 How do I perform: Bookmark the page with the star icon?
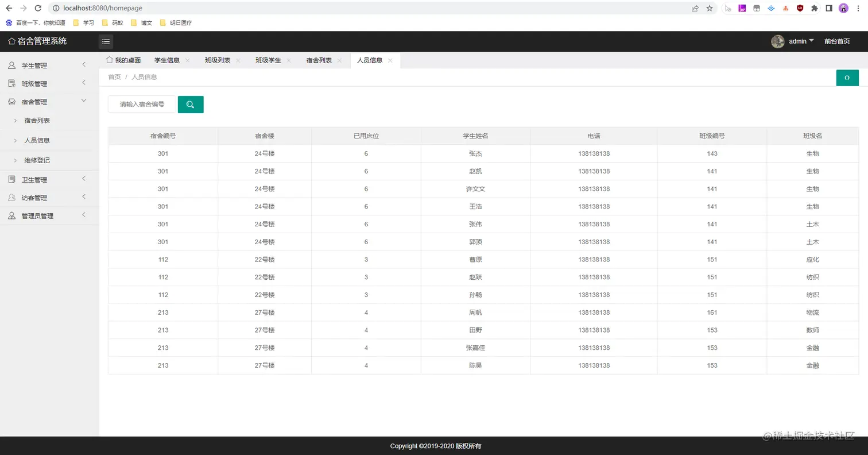710,9
